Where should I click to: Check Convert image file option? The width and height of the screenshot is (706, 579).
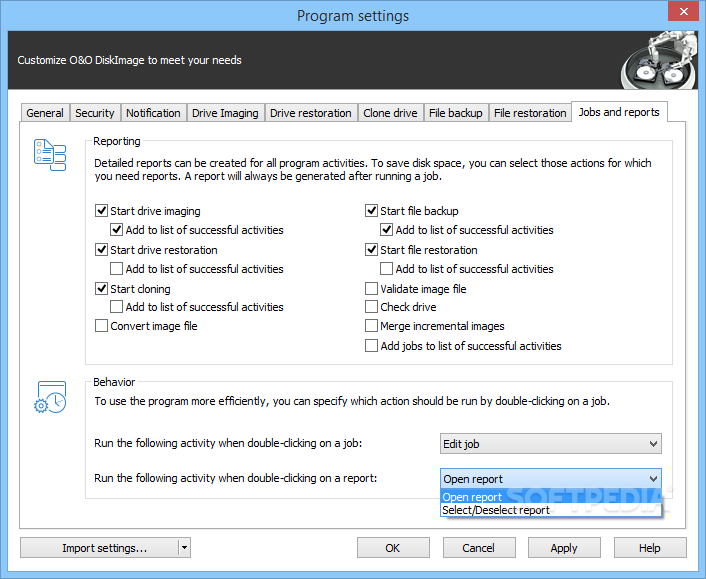[101, 326]
